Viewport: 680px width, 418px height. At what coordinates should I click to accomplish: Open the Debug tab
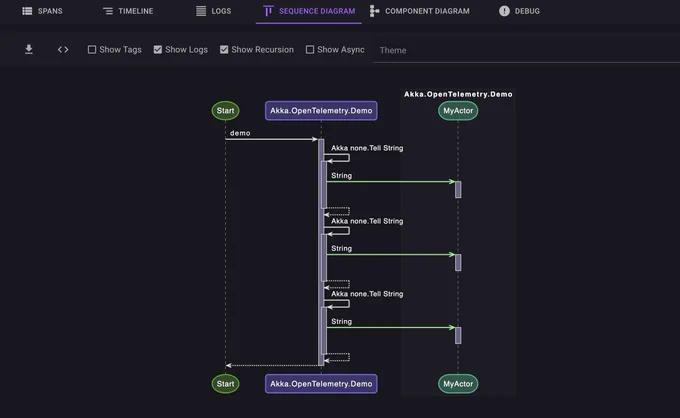(520, 11)
